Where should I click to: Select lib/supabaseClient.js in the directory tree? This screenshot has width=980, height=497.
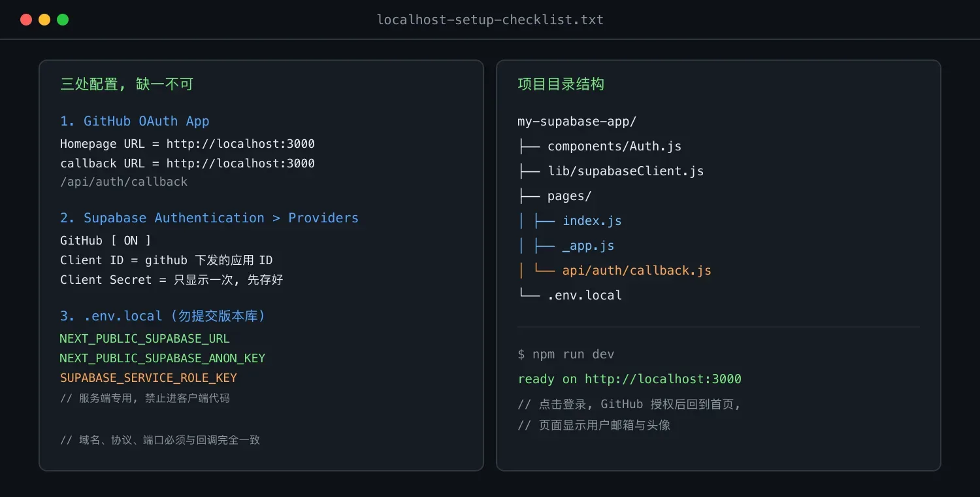[626, 171]
